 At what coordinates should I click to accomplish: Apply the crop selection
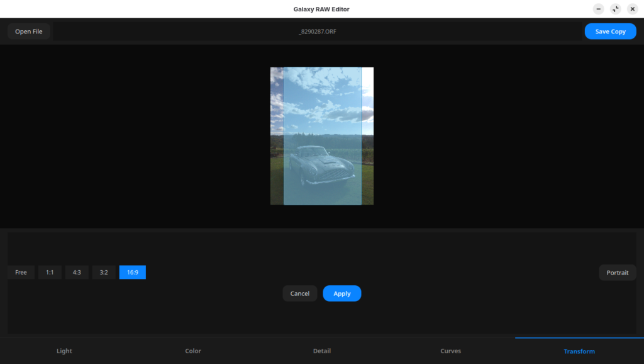click(x=341, y=293)
